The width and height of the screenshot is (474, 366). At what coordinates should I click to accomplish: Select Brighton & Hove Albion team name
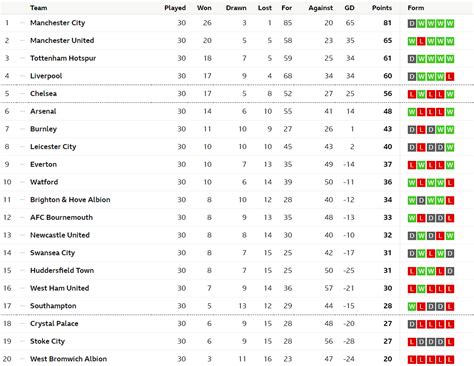coord(70,200)
